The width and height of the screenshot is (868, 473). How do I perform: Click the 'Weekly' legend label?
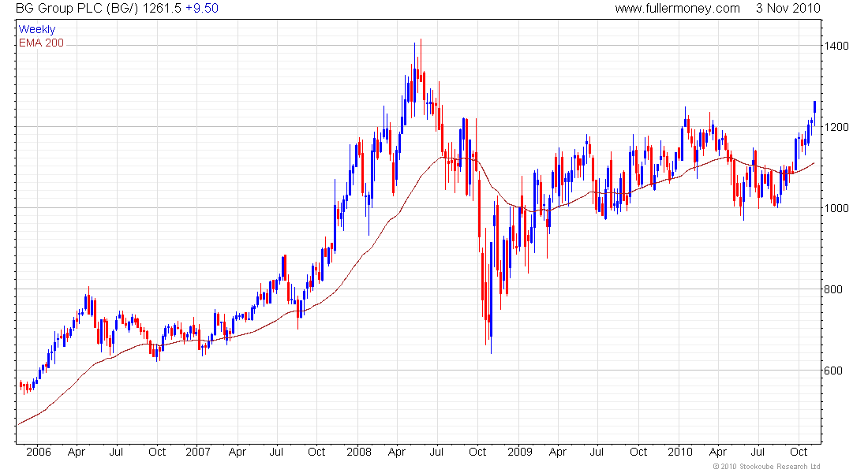click(37, 29)
